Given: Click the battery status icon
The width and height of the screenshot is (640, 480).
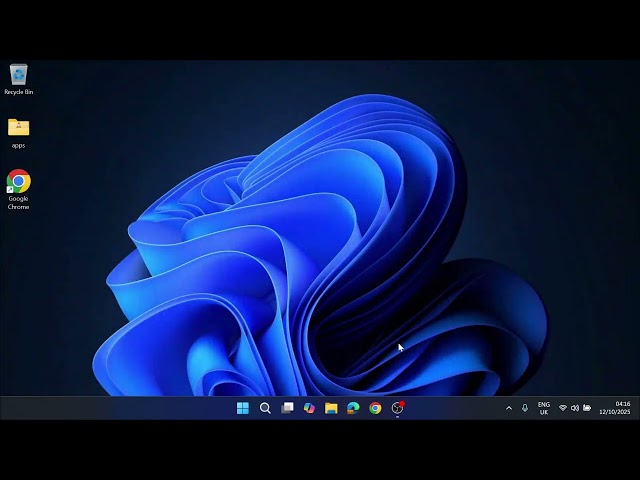Looking at the screenshot, I should point(587,408).
